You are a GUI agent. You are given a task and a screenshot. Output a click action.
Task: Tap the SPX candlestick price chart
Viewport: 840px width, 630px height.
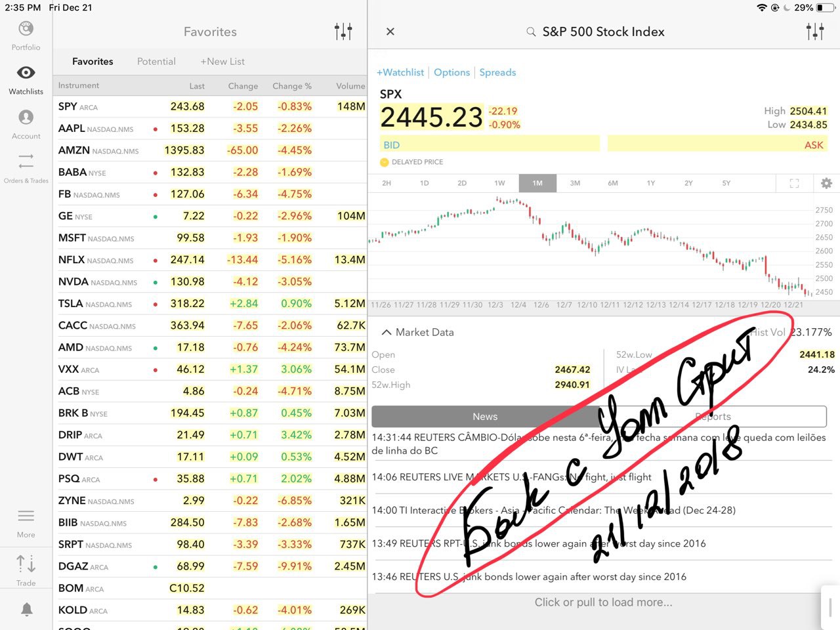[x=591, y=246]
